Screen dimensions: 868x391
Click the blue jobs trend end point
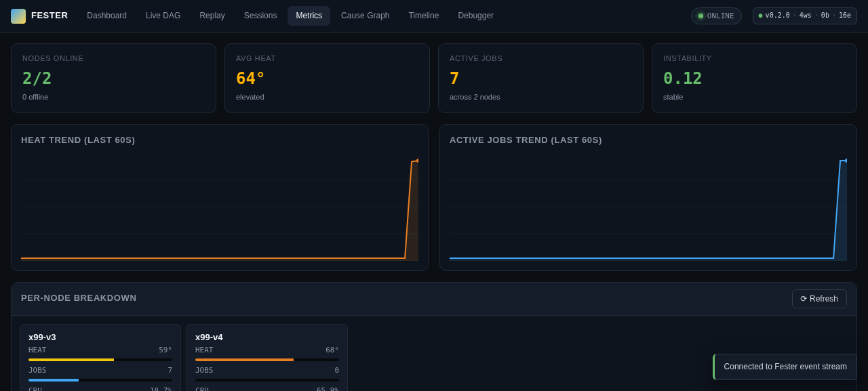pos(846,161)
